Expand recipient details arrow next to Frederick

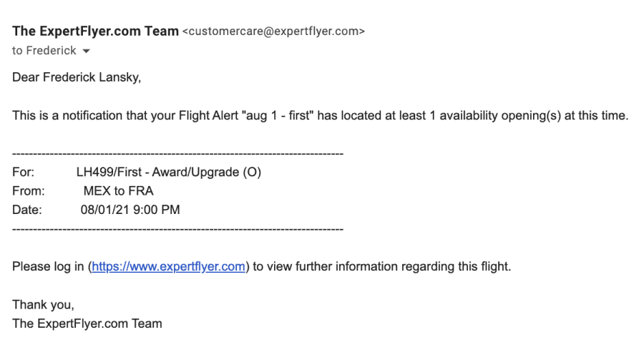[x=86, y=52]
